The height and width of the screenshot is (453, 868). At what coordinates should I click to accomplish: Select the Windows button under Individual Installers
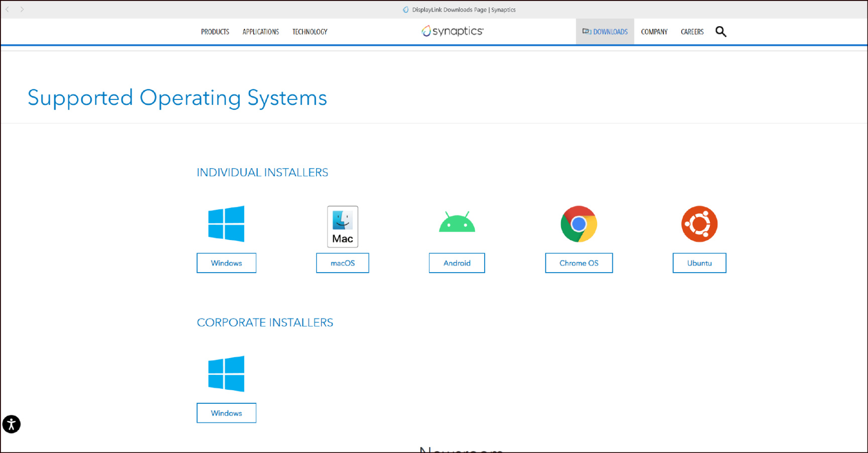[227, 263]
